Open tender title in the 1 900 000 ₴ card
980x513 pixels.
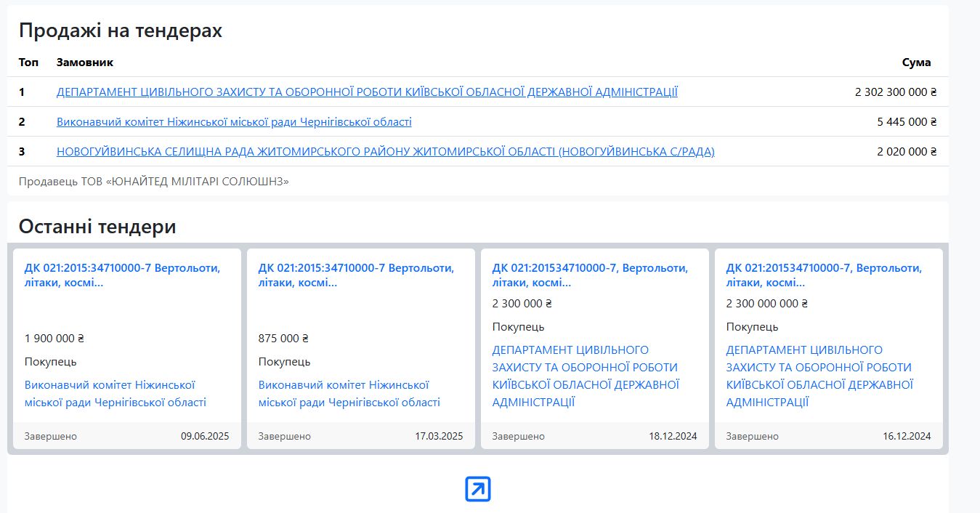122,275
